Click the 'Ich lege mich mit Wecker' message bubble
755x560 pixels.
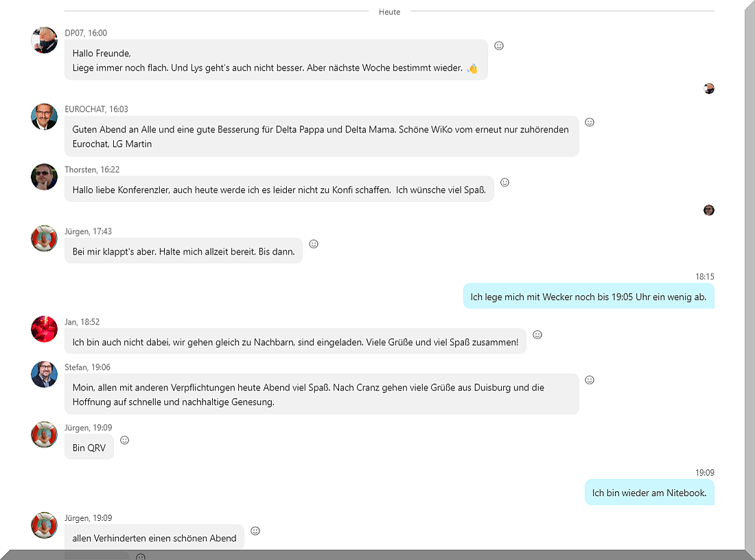(588, 297)
